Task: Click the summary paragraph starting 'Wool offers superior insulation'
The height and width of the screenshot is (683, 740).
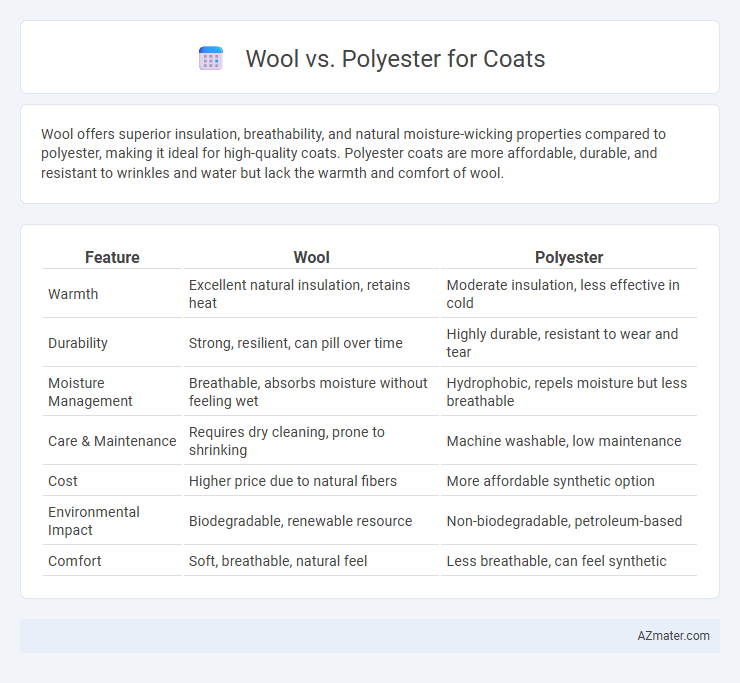Action: [x=353, y=153]
